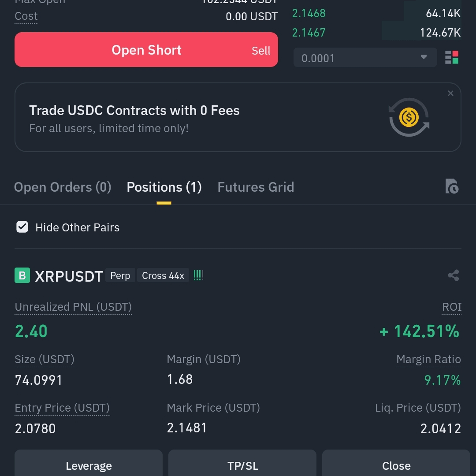Viewport: 476px width, 476px height.
Task: Tap the USDC coin swap icon
Action: [x=409, y=117]
